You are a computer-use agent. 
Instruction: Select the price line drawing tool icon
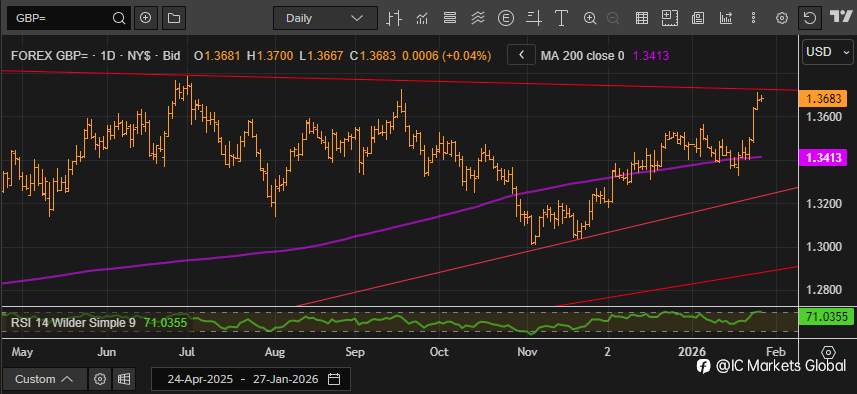click(x=534, y=18)
